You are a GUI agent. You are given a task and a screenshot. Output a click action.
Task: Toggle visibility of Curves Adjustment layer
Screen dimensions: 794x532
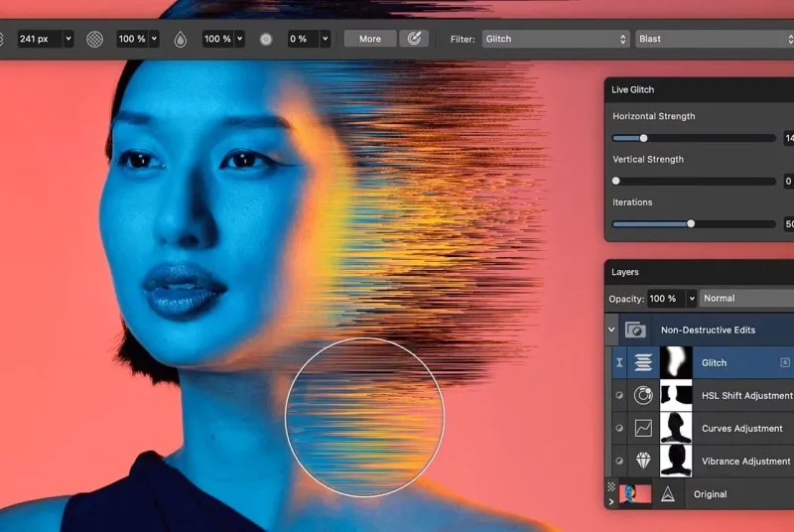[x=618, y=428]
